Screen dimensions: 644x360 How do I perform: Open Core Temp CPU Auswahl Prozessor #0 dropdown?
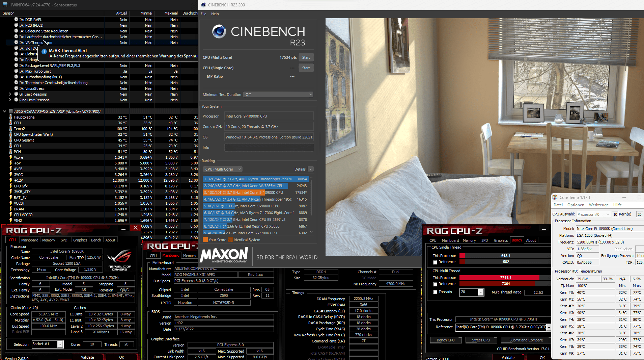(593, 214)
